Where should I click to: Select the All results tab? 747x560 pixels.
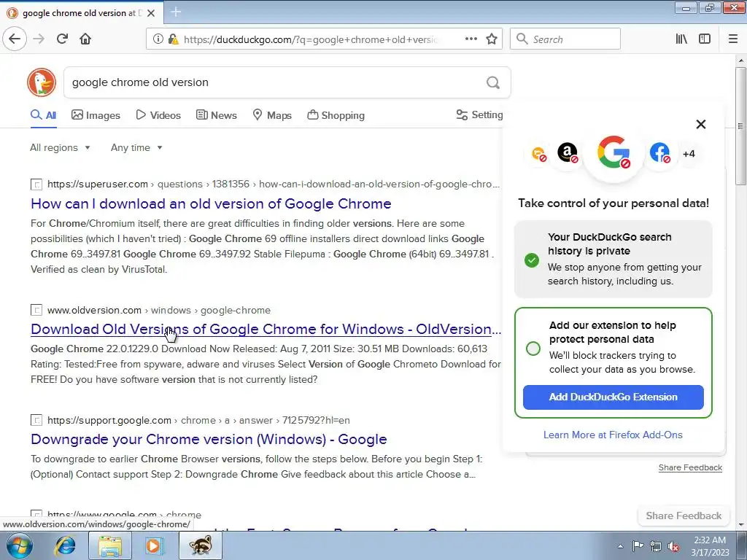[x=43, y=114]
